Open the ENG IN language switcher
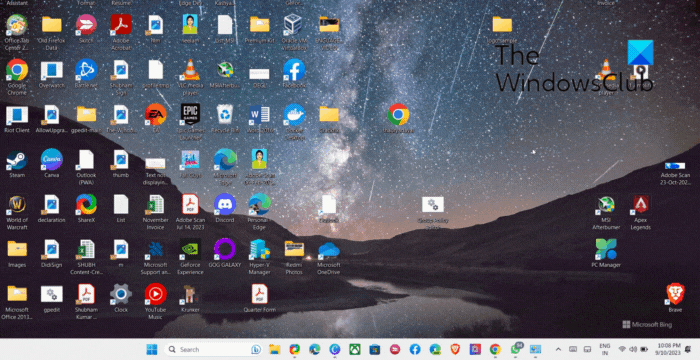This screenshot has height=360, width=700. coord(605,349)
